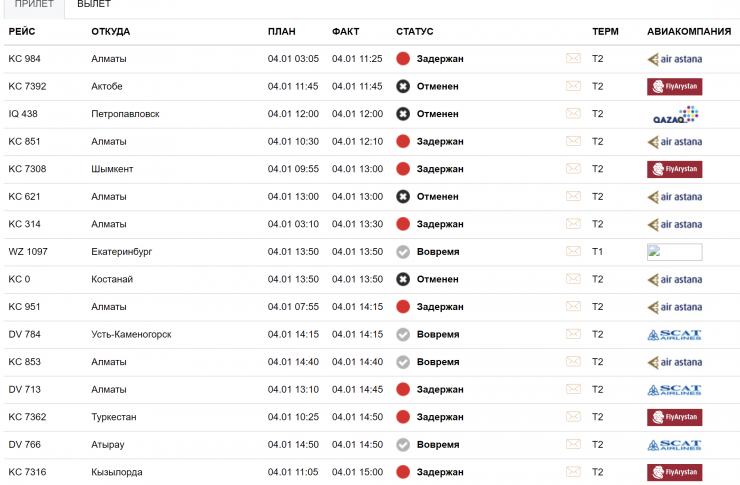Open flight KC 7362 from Туркестан
The image size is (740, 485).
(27, 416)
